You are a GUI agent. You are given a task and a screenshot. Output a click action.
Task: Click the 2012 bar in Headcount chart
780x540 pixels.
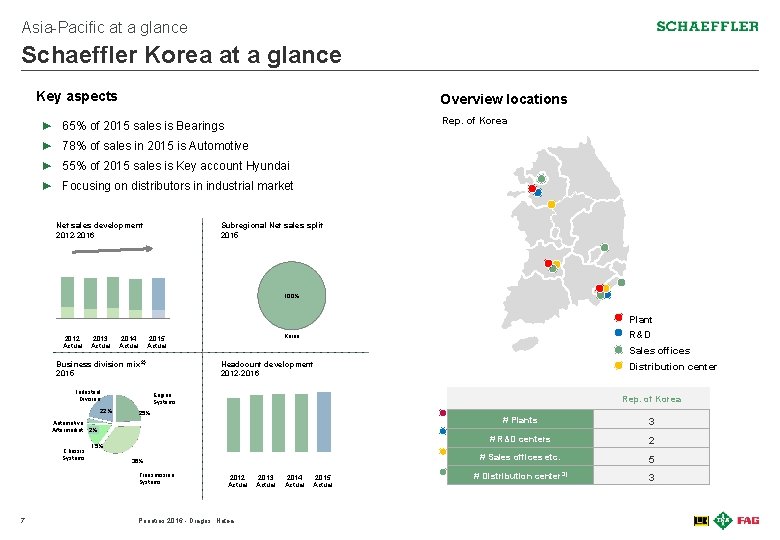(x=233, y=425)
